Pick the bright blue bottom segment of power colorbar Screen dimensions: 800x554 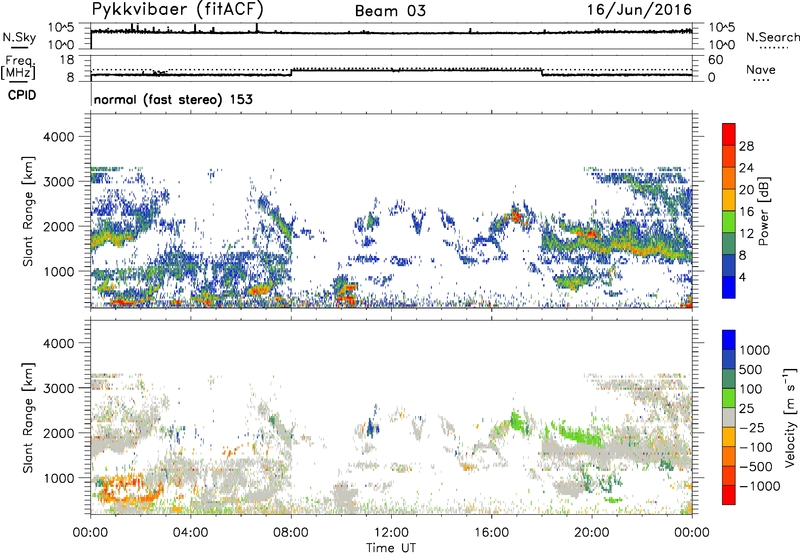(729, 287)
